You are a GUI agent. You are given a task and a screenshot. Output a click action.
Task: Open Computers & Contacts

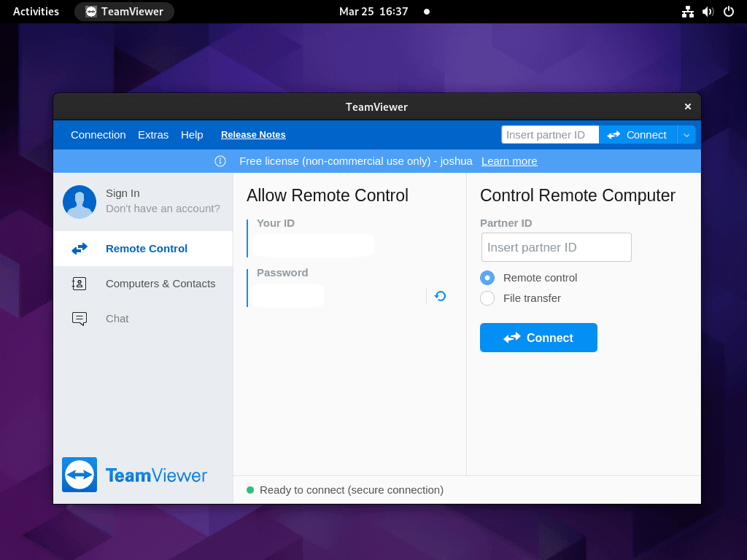pos(160,283)
